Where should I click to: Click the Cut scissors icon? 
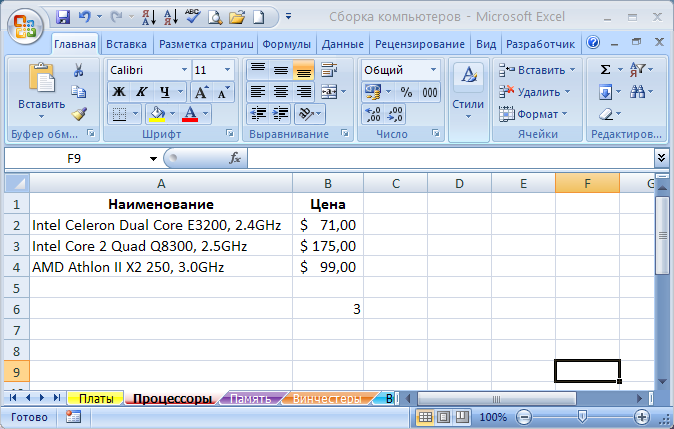[78, 70]
